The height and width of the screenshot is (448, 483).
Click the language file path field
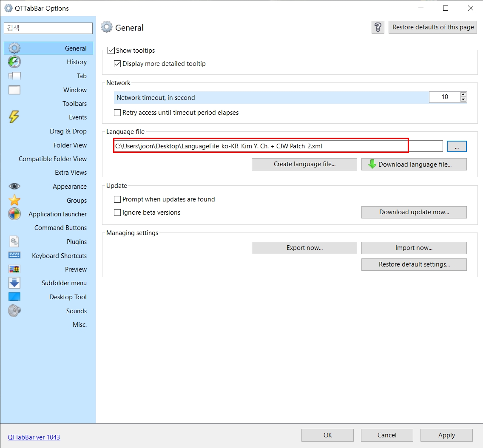(x=278, y=146)
